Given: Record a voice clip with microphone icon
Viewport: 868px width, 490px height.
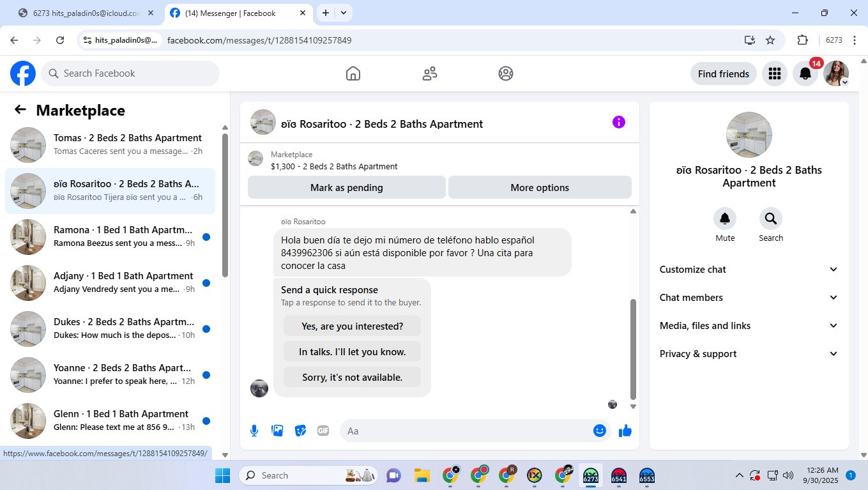Looking at the screenshot, I should [254, 431].
